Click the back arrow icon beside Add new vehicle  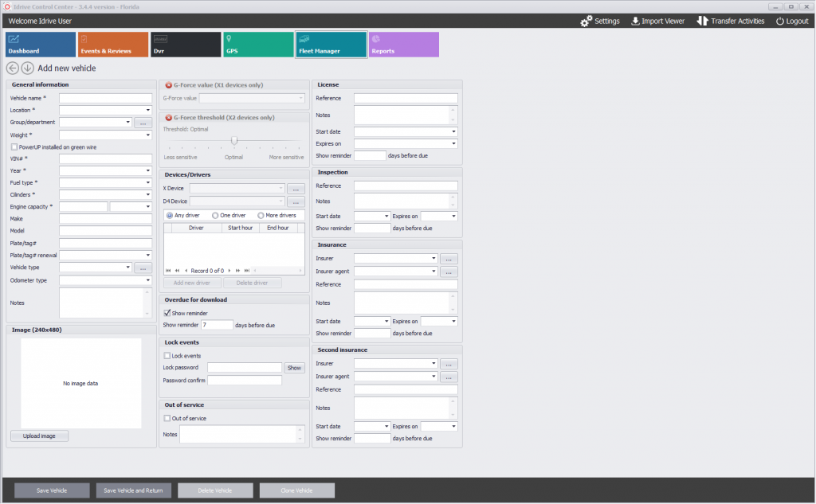coord(13,68)
